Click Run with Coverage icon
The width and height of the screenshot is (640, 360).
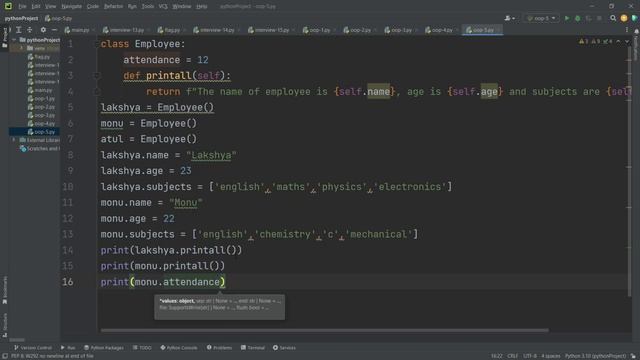[x=588, y=18]
